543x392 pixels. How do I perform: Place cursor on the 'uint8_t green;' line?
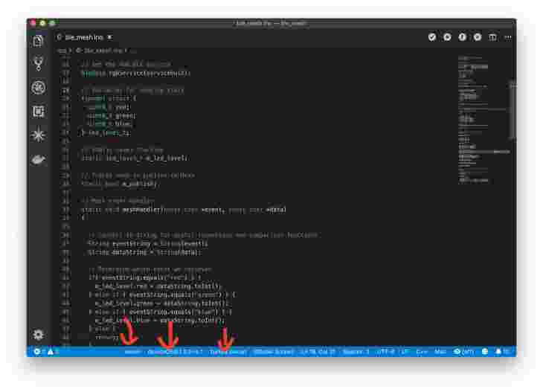[112, 115]
